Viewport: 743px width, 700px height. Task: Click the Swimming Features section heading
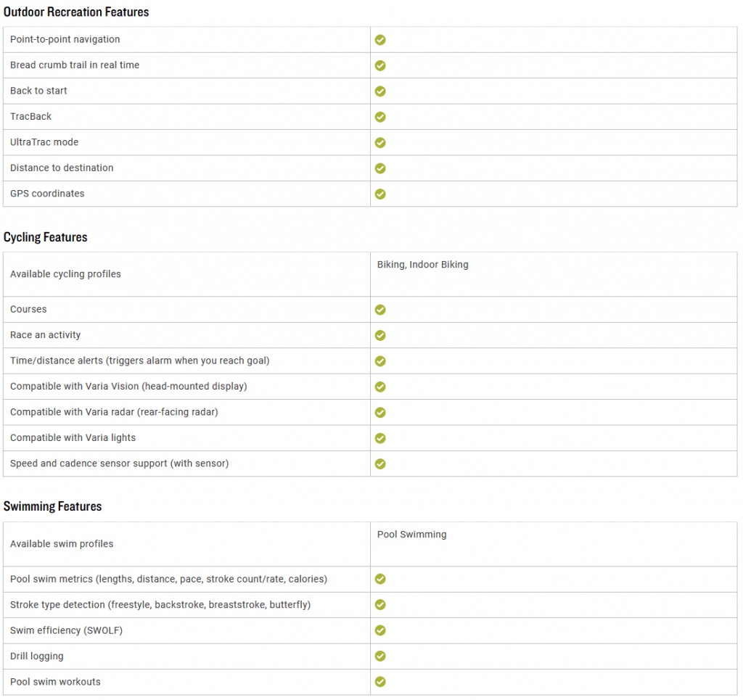52,506
